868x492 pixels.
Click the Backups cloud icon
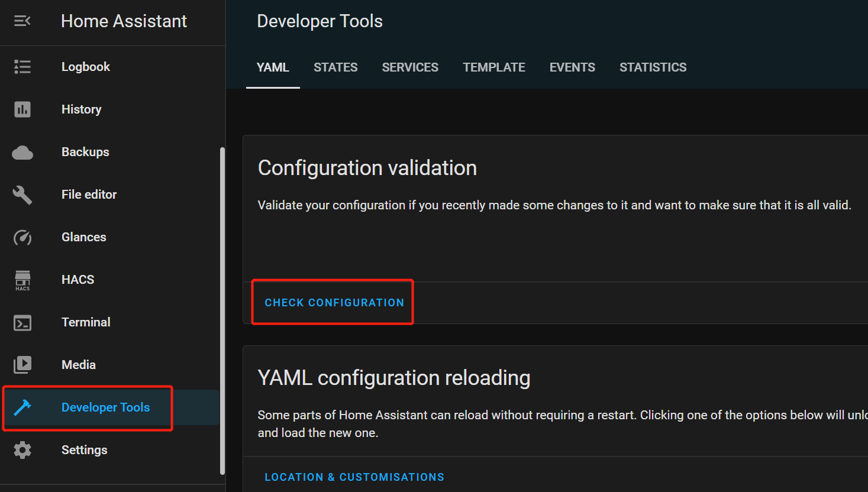click(22, 153)
